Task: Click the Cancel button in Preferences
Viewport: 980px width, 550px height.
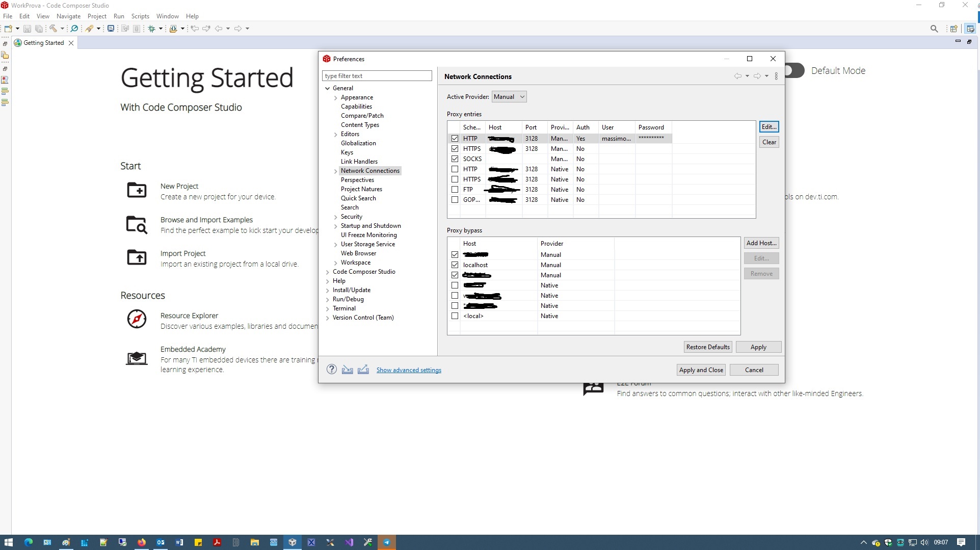Action: [x=754, y=370]
